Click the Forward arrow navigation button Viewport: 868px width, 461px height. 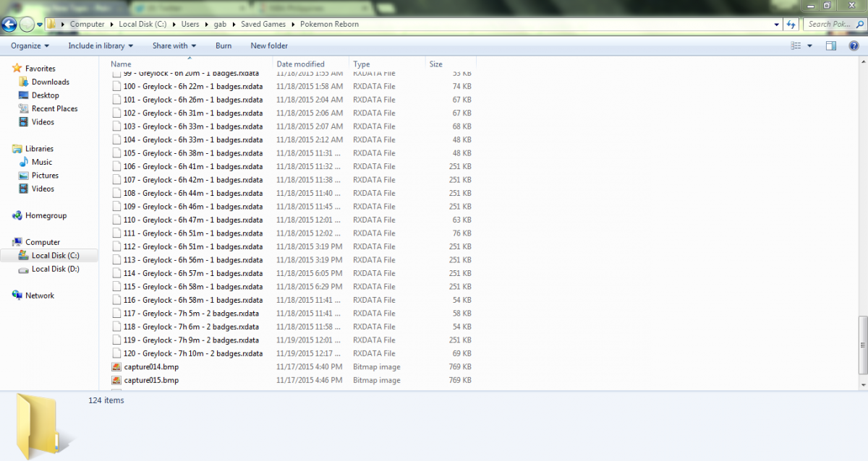tap(27, 25)
